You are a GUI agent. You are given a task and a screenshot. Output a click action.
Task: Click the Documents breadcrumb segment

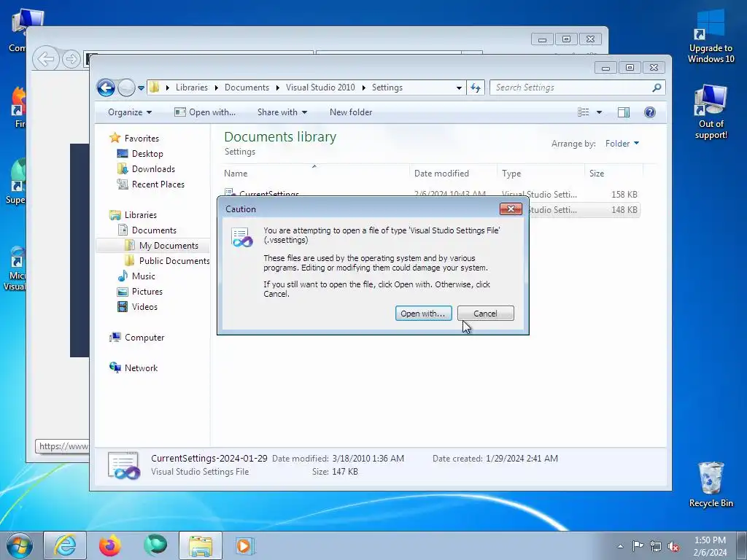click(x=247, y=87)
